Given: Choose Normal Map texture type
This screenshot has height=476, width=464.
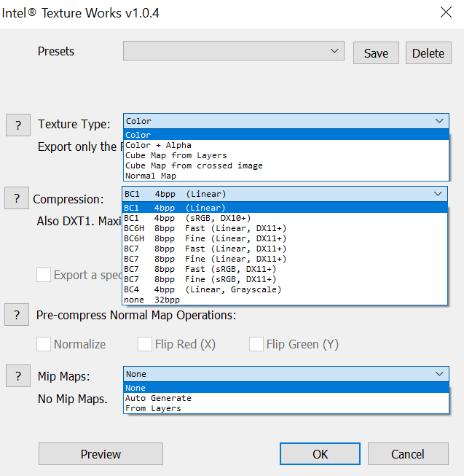Looking at the screenshot, I should click(x=286, y=176).
